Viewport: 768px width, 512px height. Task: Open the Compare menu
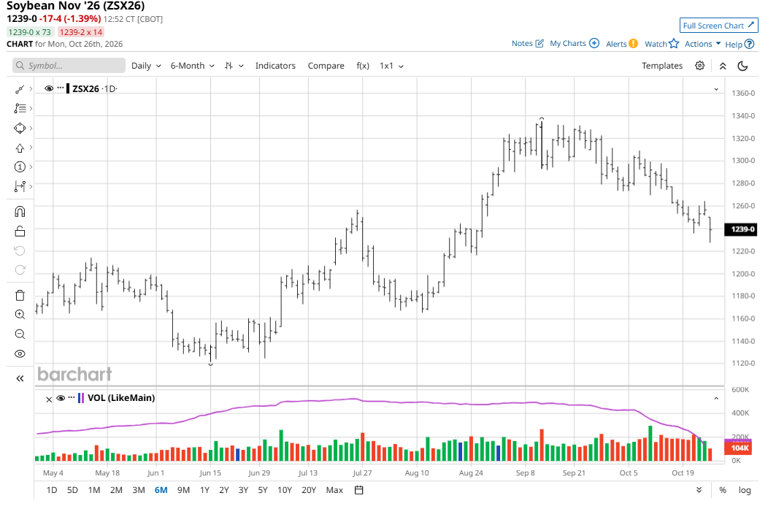(326, 66)
